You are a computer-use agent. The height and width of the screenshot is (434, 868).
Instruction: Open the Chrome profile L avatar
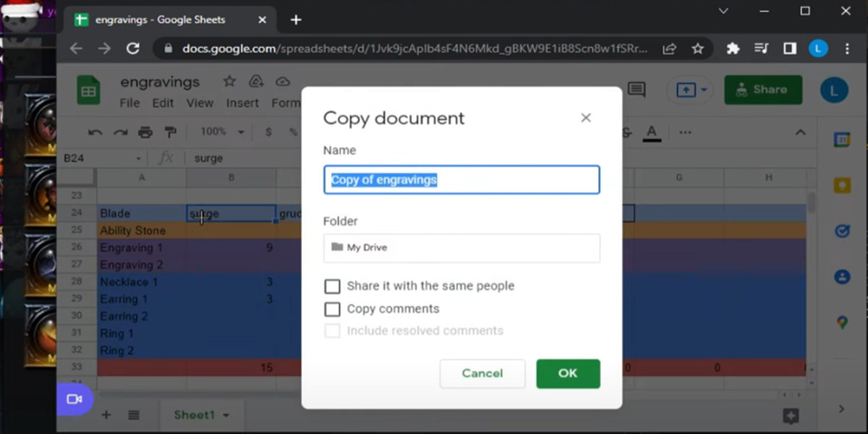[818, 48]
